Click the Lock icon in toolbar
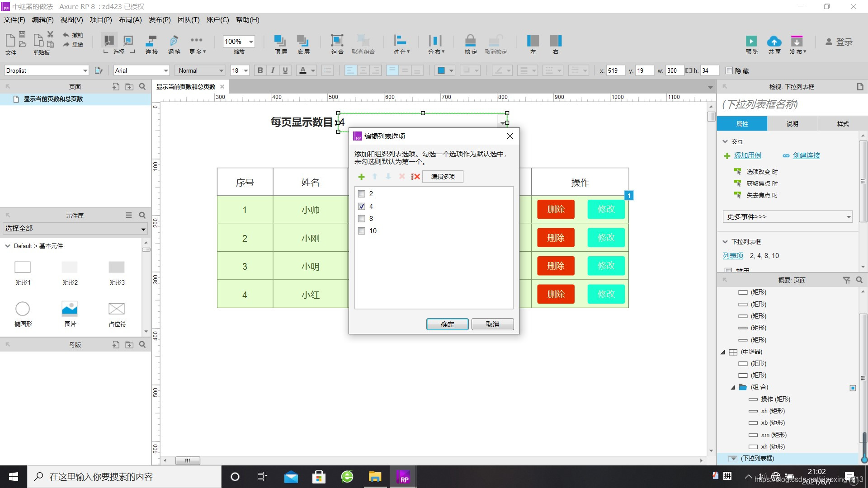Image resolution: width=868 pixels, height=488 pixels. point(470,41)
